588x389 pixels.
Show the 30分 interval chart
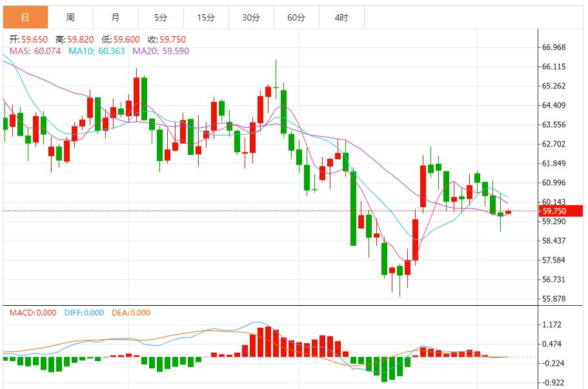pos(250,17)
